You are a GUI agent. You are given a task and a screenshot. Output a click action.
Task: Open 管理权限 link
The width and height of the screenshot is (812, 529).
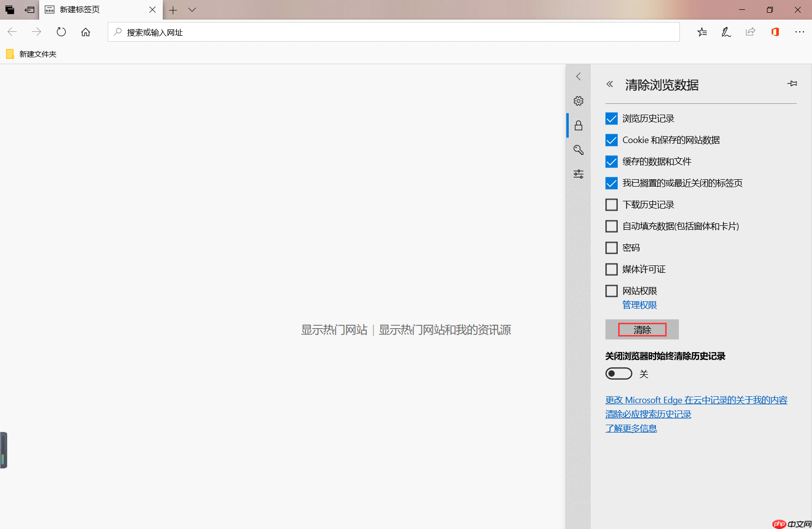point(640,305)
